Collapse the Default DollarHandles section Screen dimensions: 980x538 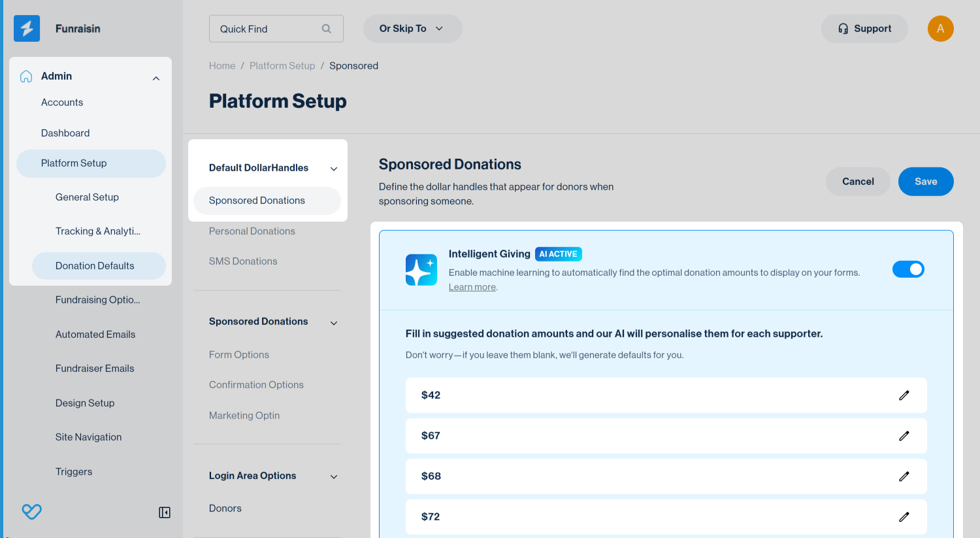pyautogui.click(x=334, y=169)
